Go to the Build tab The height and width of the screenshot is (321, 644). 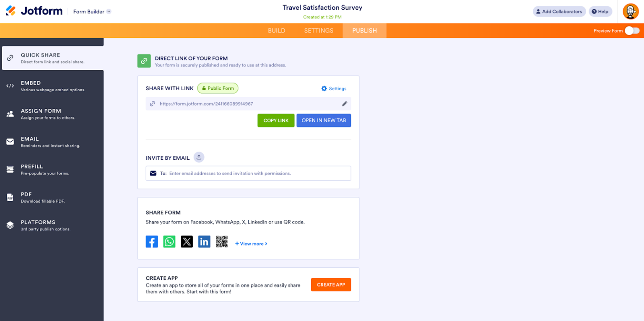pos(276,30)
